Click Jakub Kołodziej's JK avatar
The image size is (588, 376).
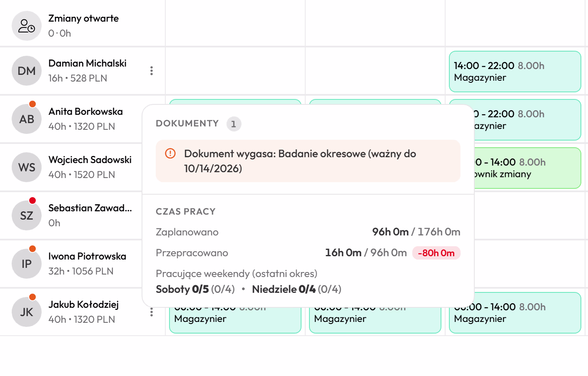tap(27, 312)
